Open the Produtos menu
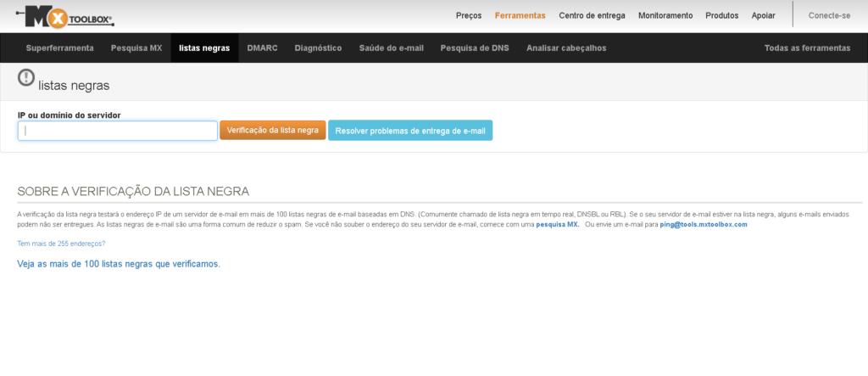The width and height of the screenshot is (868, 376). pyautogui.click(x=721, y=15)
